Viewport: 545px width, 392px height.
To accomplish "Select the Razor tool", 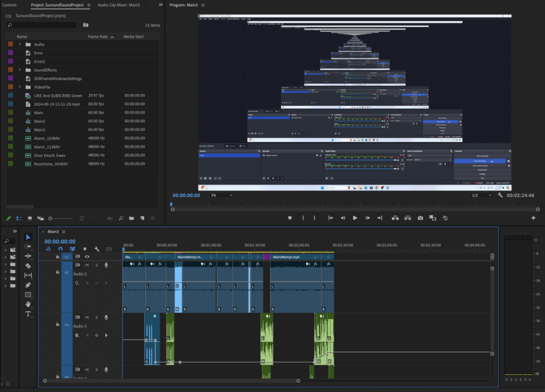I will tap(28, 265).
